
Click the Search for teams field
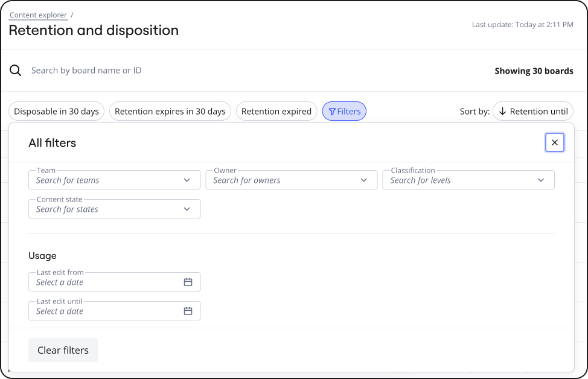click(x=103, y=180)
